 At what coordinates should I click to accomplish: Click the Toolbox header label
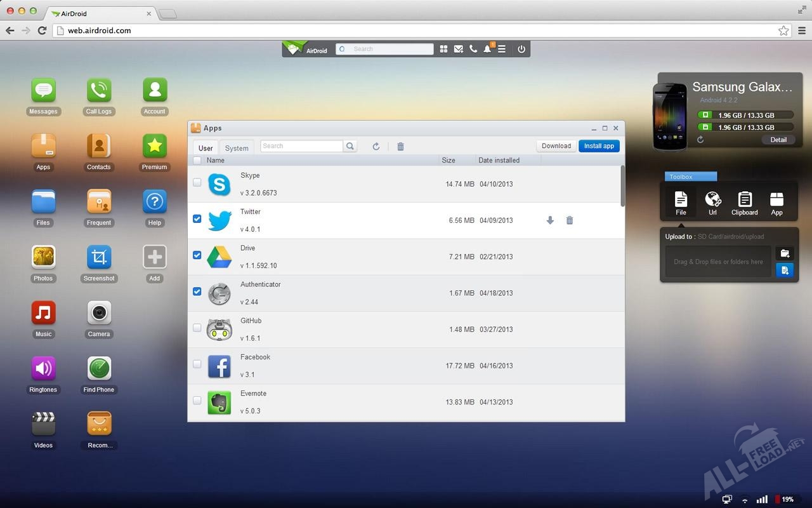pos(691,177)
